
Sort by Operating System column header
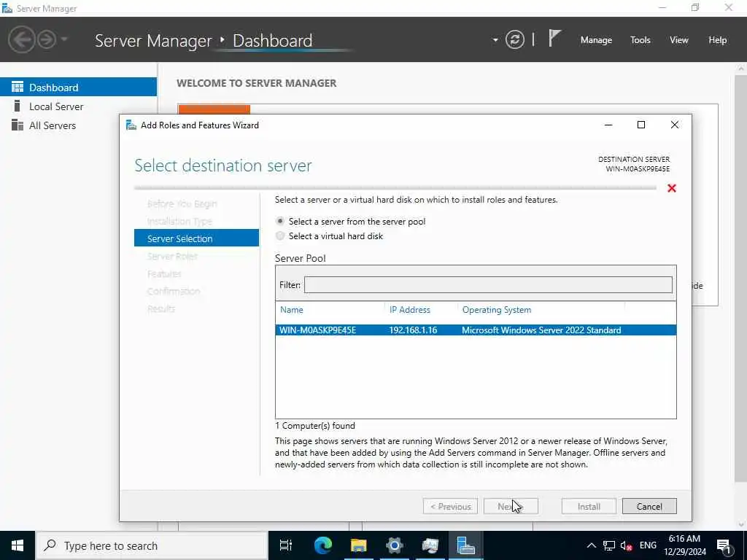[x=496, y=309]
